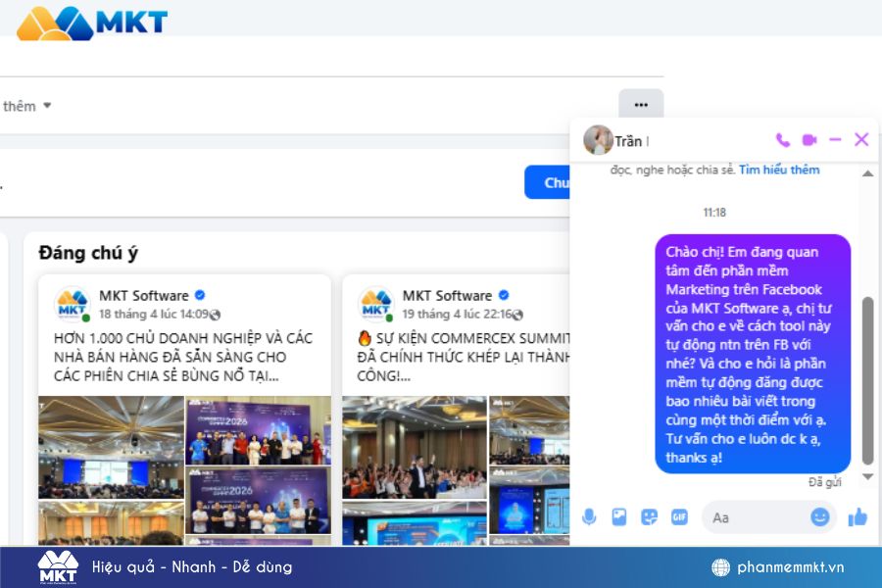
Task: Send a thumbs-up like
Action: (857, 516)
